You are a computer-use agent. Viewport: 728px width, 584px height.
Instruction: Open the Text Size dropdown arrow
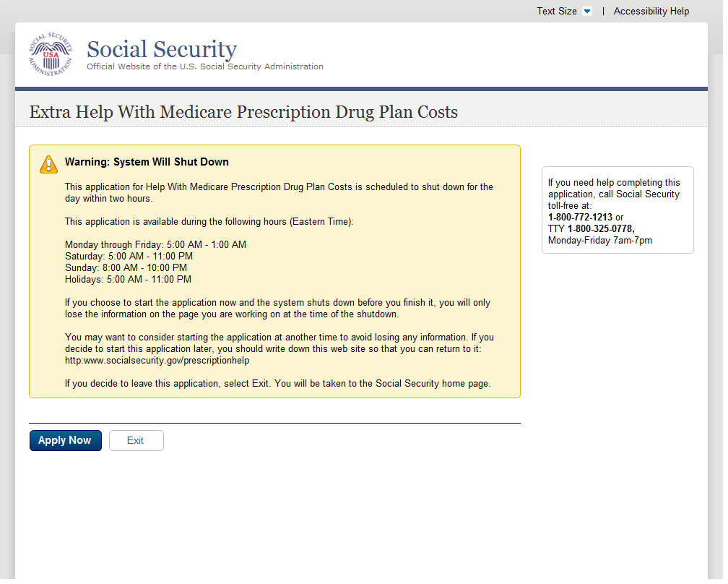[586, 12]
